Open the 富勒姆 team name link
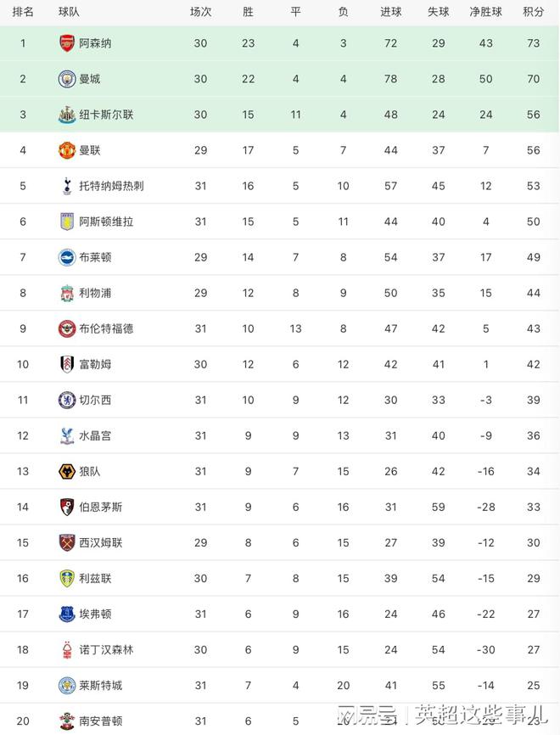 pyautogui.click(x=95, y=364)
